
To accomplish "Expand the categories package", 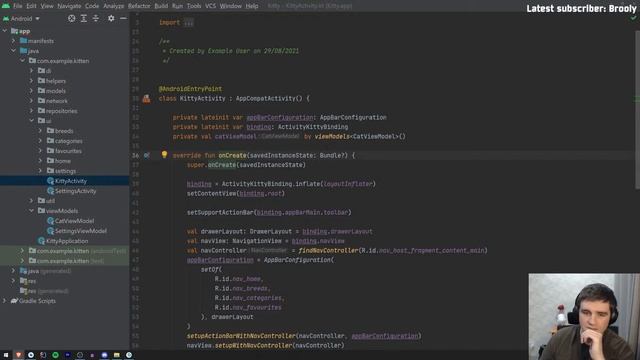I will [x=40, y=141].
